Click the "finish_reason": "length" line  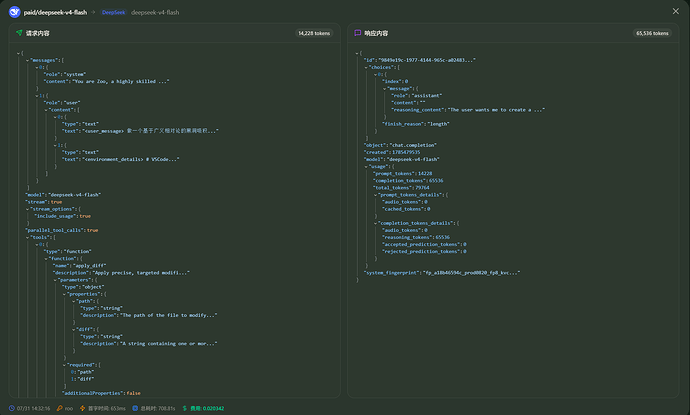[x=415, y=124]
